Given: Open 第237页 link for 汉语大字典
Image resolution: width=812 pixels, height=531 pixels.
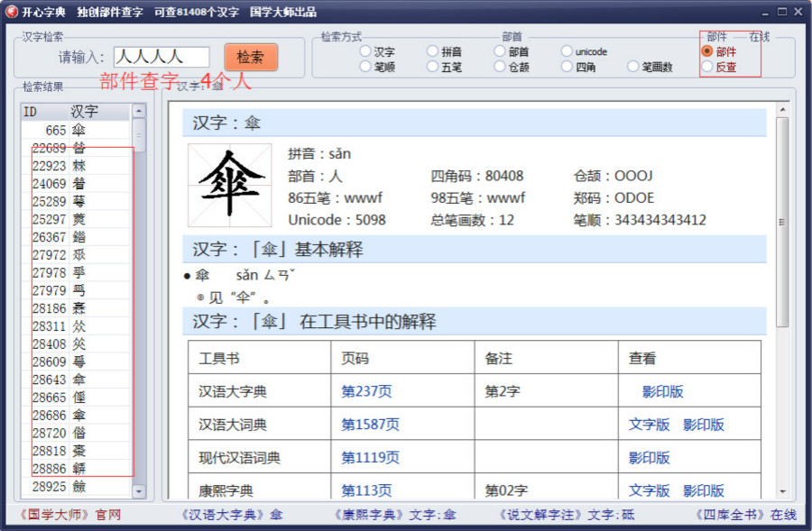Looking at the screenshot, I should [366, 391].
